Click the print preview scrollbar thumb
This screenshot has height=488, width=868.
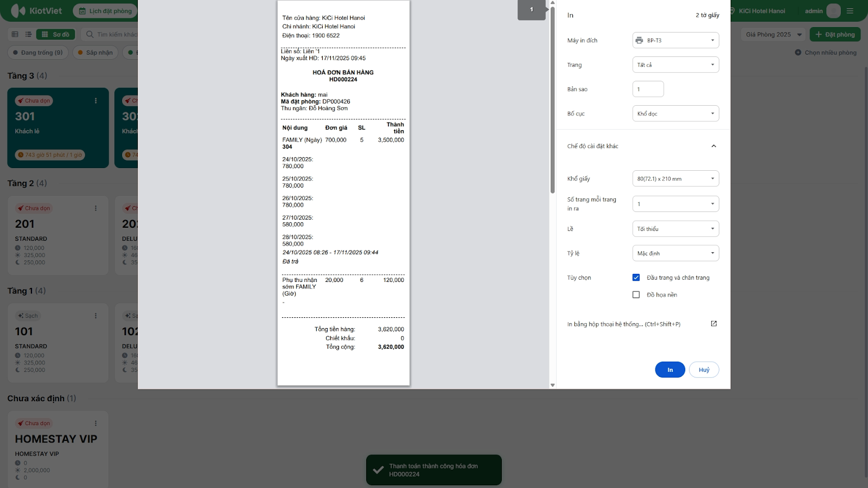click(x=552, y=100)
